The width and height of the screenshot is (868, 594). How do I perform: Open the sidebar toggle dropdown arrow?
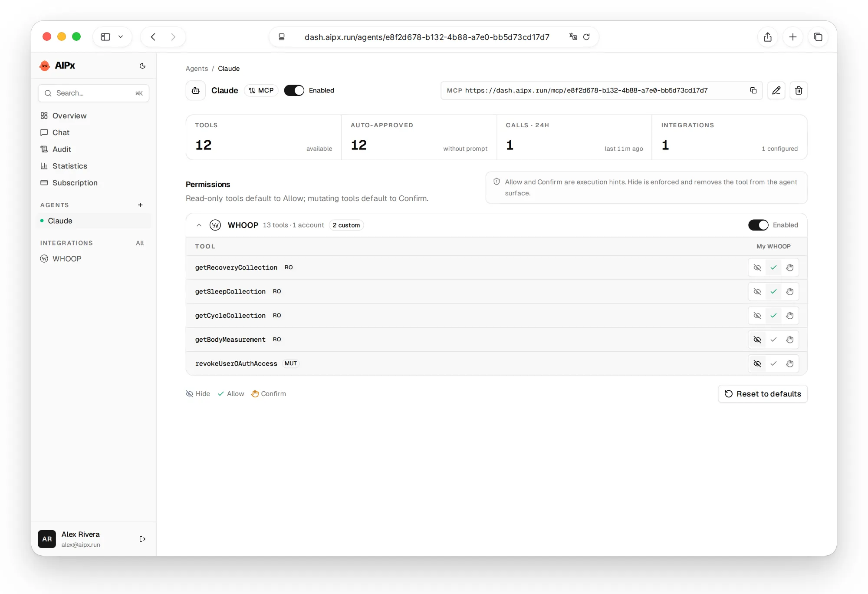[121, 37]
